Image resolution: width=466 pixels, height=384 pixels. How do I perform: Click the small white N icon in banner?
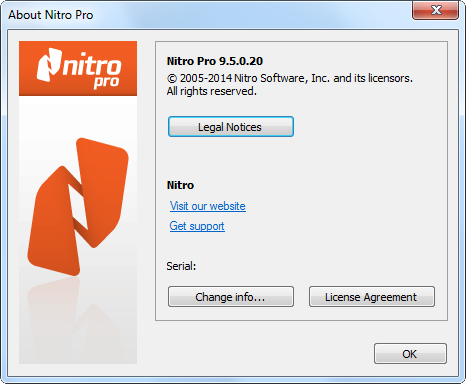point(49,65)
